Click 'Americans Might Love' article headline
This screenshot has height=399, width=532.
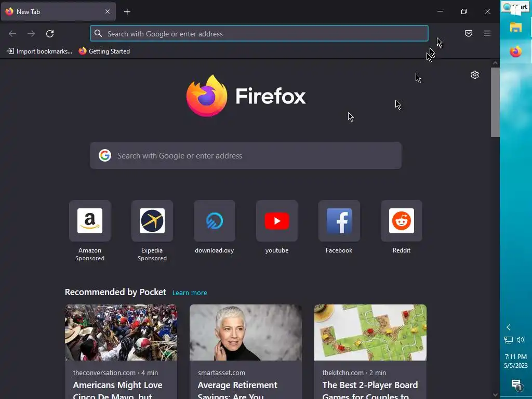pyautogui.click(x=117, y=385)
